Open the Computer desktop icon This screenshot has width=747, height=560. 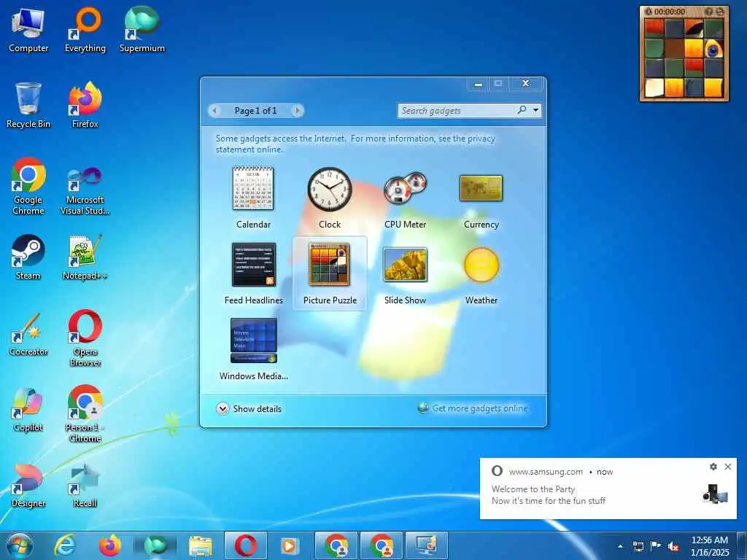28,29
